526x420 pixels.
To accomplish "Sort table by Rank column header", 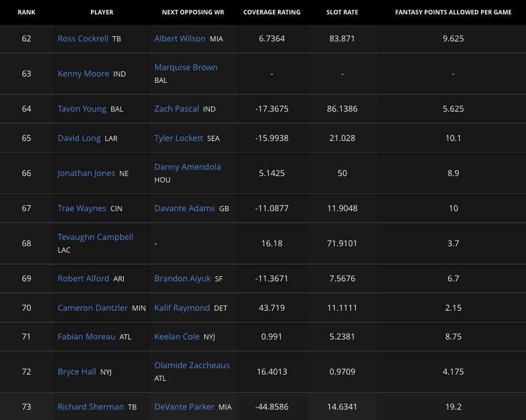I will 26,12.
